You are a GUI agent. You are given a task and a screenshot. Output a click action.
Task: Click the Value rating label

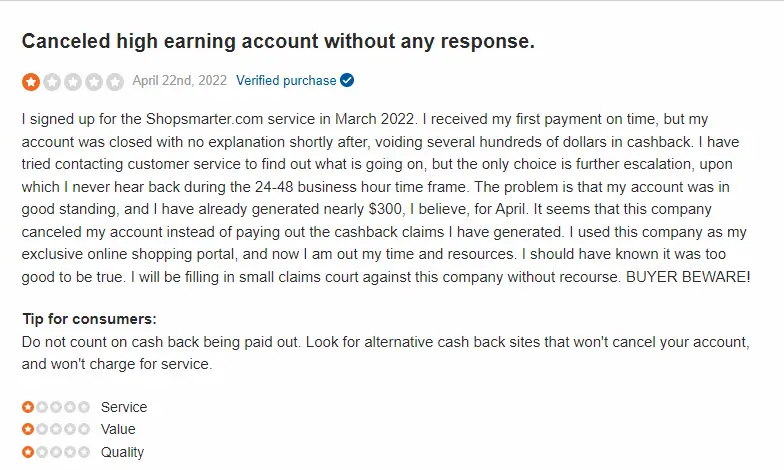tap(118, 429)
